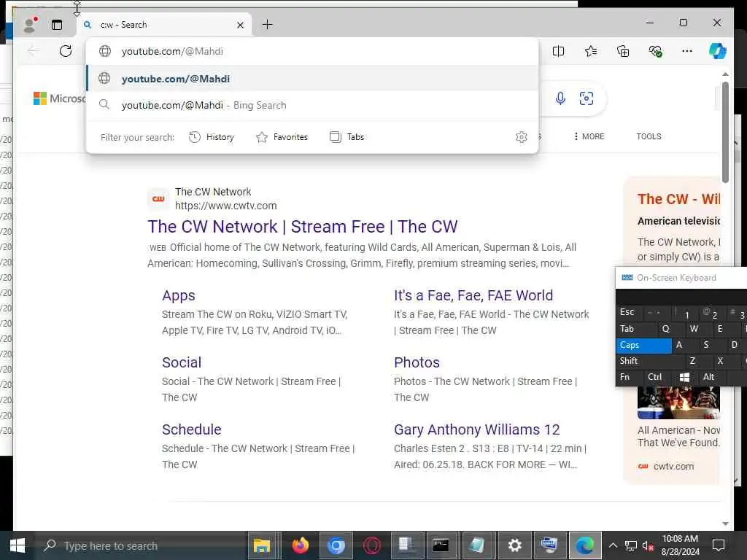Open the Browser essentials heart icon
747x560 pixels.
[655, 51]
